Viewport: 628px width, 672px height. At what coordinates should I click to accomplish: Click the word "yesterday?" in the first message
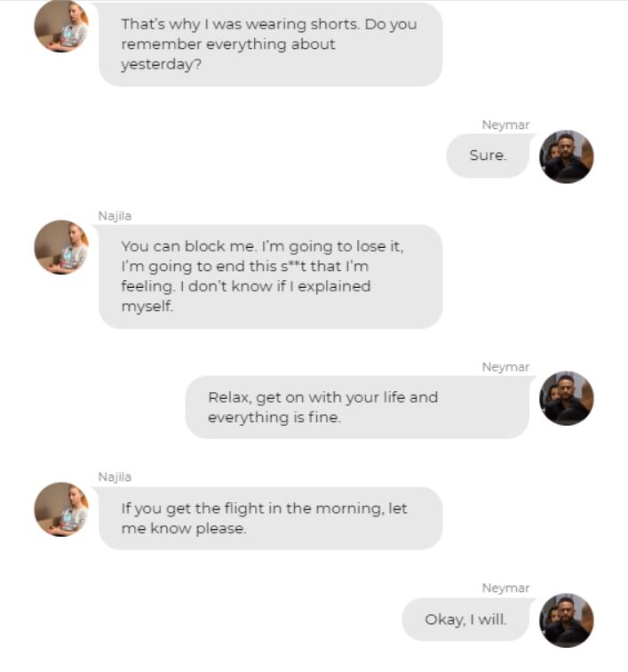pyautogui.click(x=162, y=64)
